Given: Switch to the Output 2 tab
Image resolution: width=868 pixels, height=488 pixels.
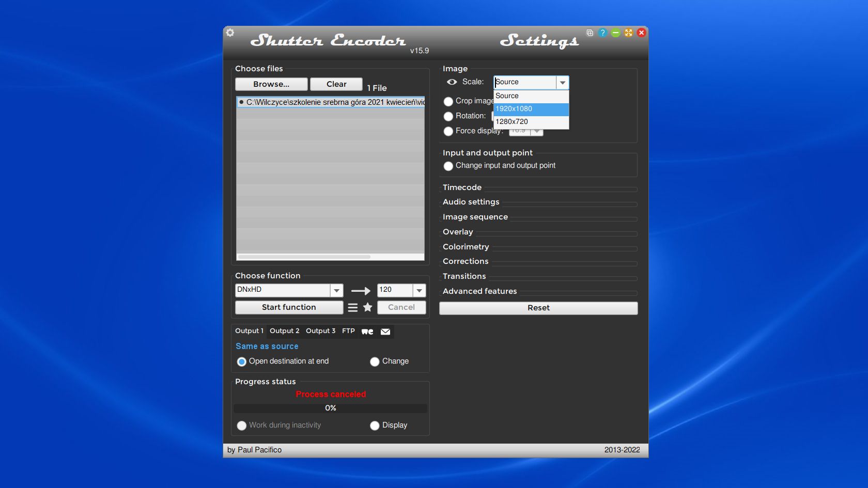Looking at the screenshot, I should (x=284, y=331).
